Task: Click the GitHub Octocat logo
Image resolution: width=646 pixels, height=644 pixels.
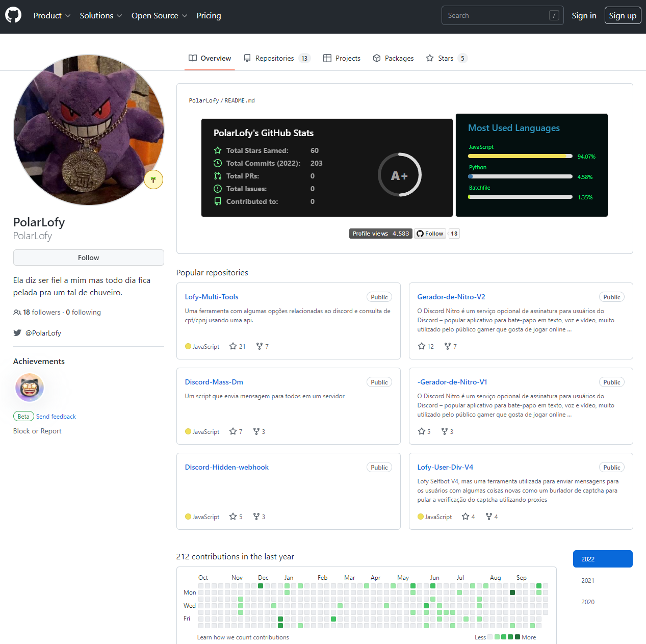Action: [13, 15]
